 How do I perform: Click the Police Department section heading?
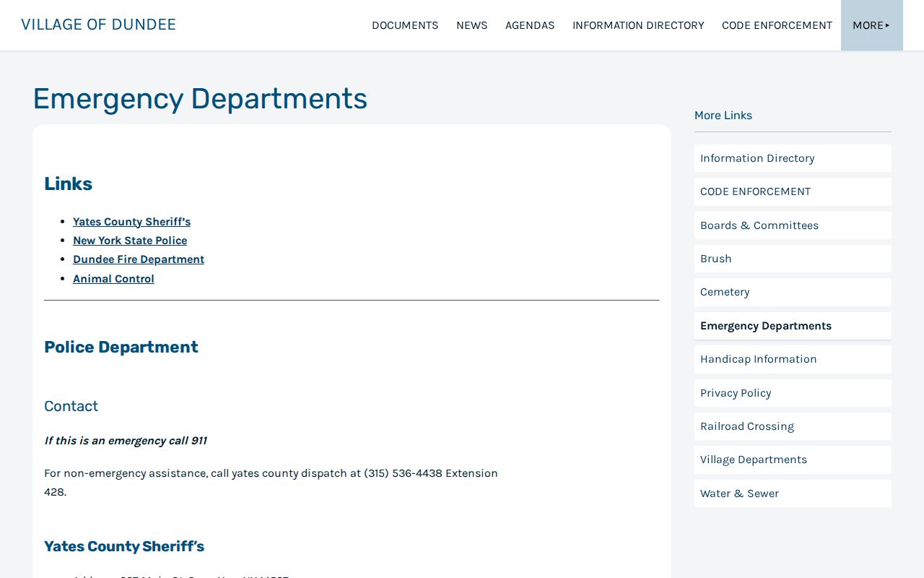click(121, 347)
